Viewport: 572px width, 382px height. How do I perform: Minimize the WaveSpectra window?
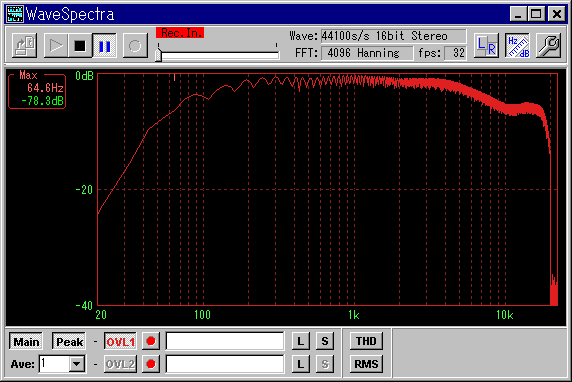518,14
